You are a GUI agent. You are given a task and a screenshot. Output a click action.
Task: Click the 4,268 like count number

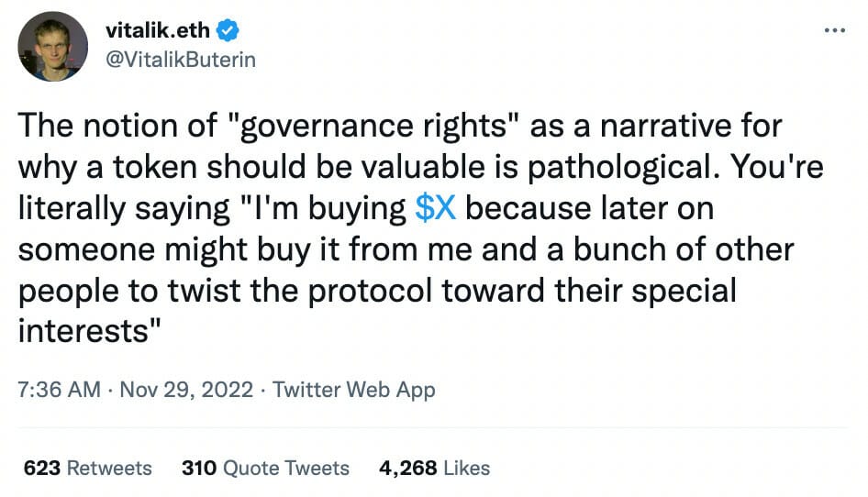pos(407,468)
